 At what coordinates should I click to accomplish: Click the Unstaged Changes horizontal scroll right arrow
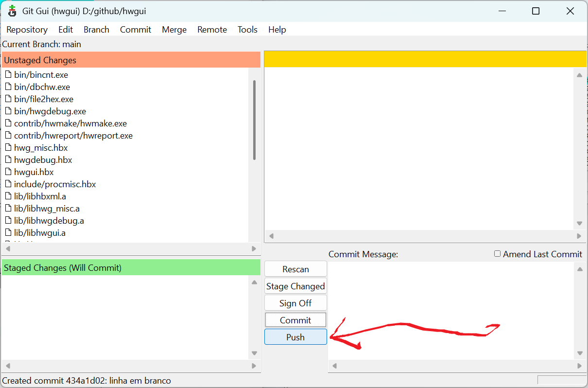(x=254, y=248)
